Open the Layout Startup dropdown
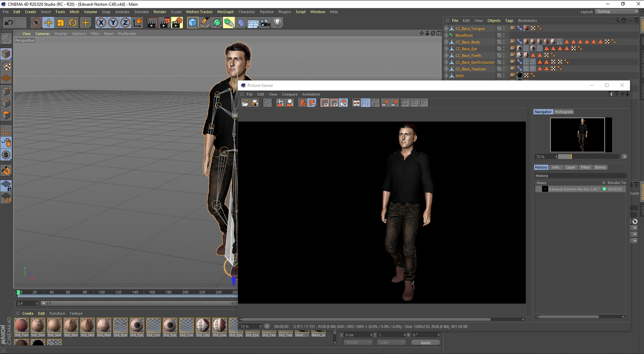The width and height of the screenshot is (644, 354). [x=617, y=12]
